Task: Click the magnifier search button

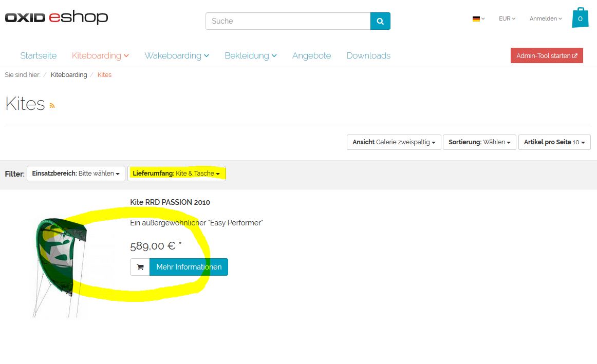Action: pyautogui.click(x=380, y=21)
